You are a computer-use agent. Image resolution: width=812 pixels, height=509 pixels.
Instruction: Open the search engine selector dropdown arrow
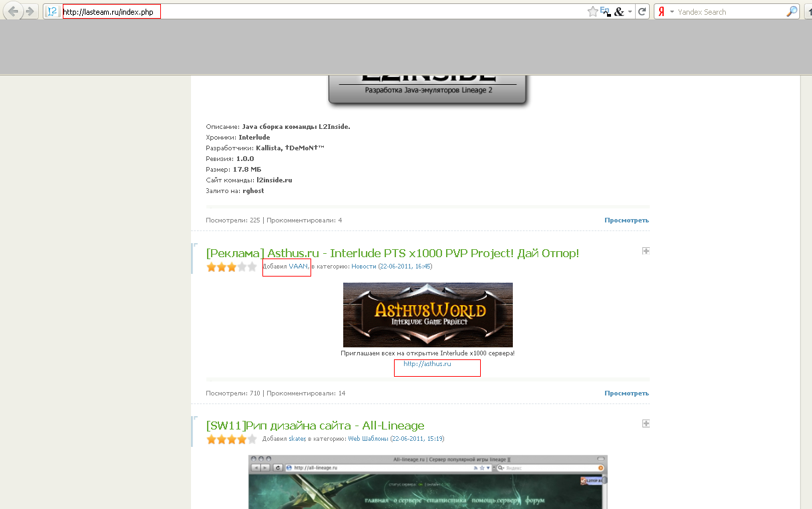[672, 11]
